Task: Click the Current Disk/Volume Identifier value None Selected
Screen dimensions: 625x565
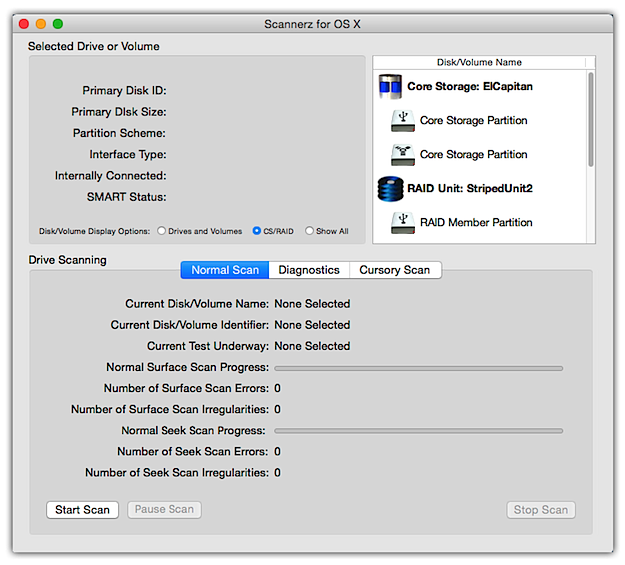Action: [312, 325]
